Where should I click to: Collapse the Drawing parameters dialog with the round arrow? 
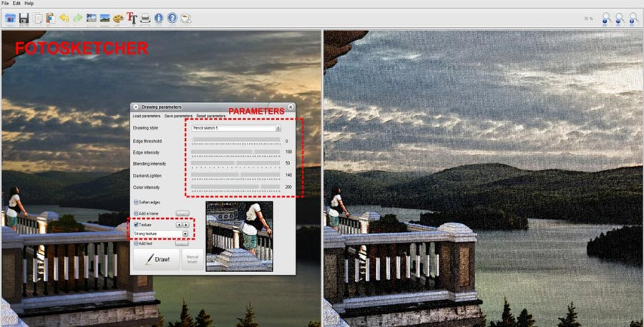(x=136, y=107)
